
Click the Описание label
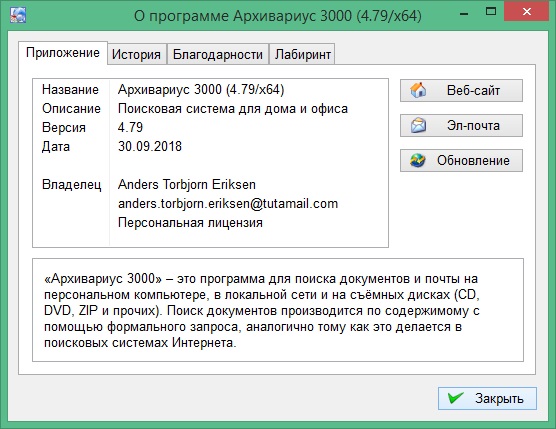[71, 108]
